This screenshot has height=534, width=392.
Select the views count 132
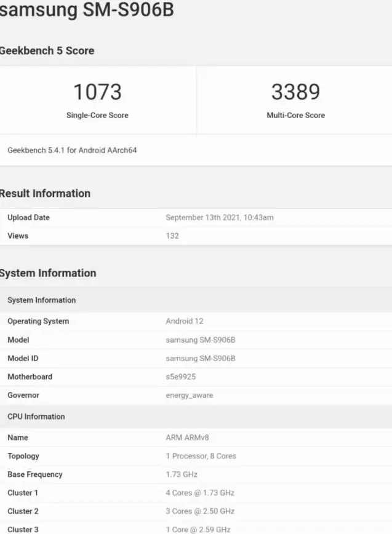[172, 236]
